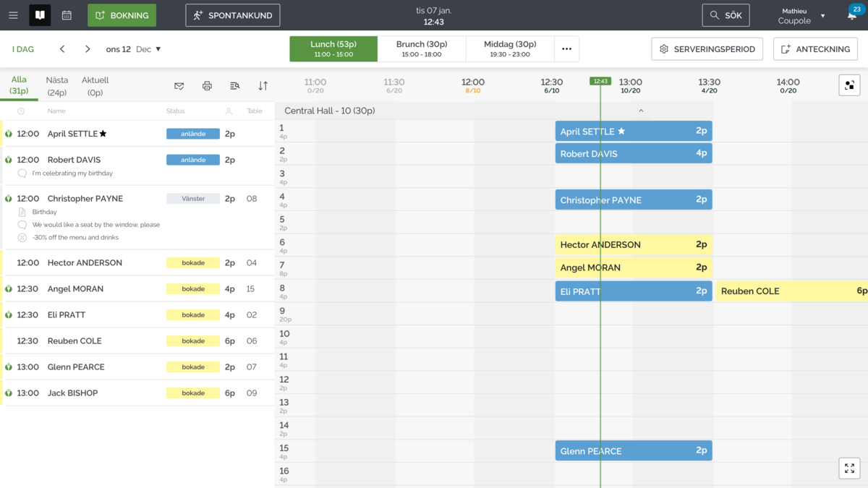Select the book view icon
868x488 pixels.
pyautogui.click(x=40, y=15)
